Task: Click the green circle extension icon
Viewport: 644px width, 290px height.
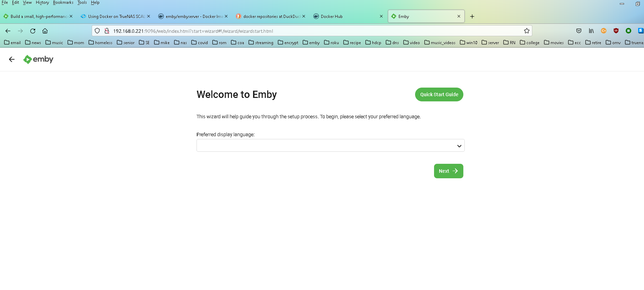Action: (x=628, y=31)
